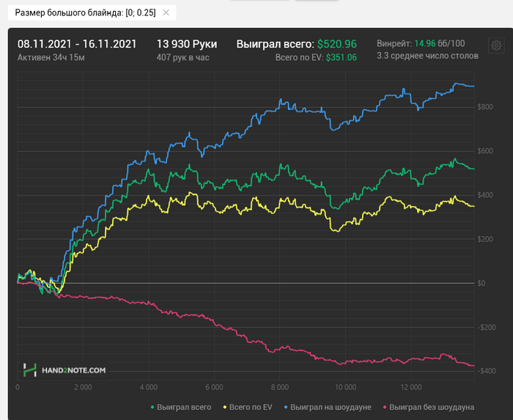Image resolution: width=513 pixels, height=420 pixels.
Task: Click the date range '08.11.2021 - 16.11.2021'
Action: click(77, 44)
